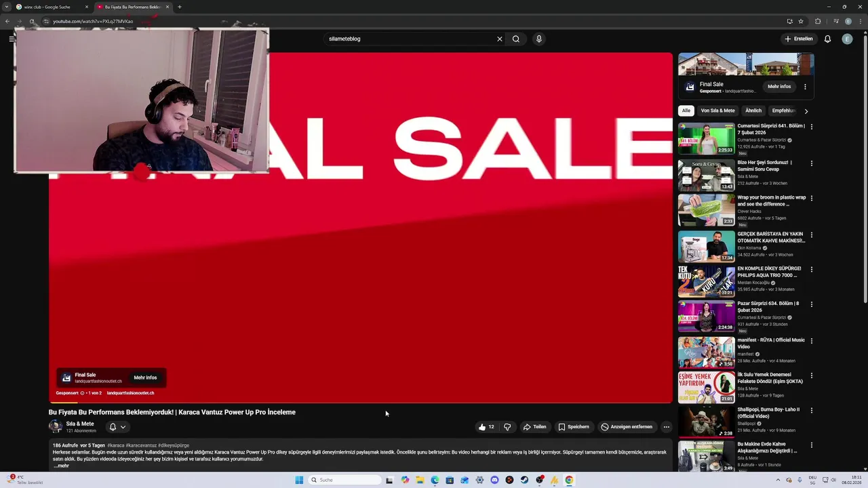Open Wrap your broom video thumbnail
The height and width of the screenshot is (488, 868).
pos(706,210)
